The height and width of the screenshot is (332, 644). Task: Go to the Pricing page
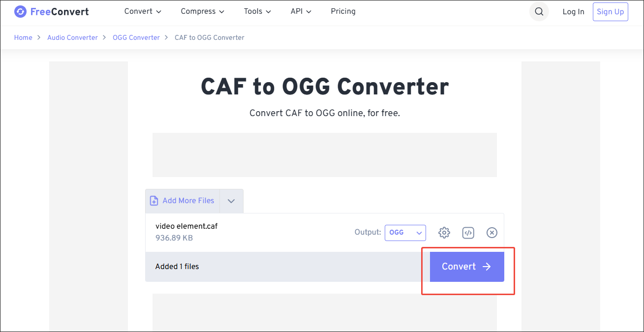(x=343, y=11)
